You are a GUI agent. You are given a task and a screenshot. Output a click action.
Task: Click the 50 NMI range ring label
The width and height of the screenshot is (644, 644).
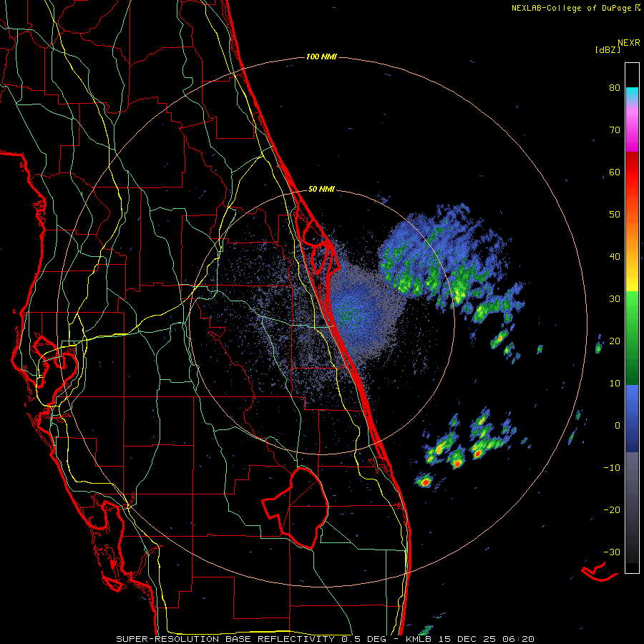(321, 190)
